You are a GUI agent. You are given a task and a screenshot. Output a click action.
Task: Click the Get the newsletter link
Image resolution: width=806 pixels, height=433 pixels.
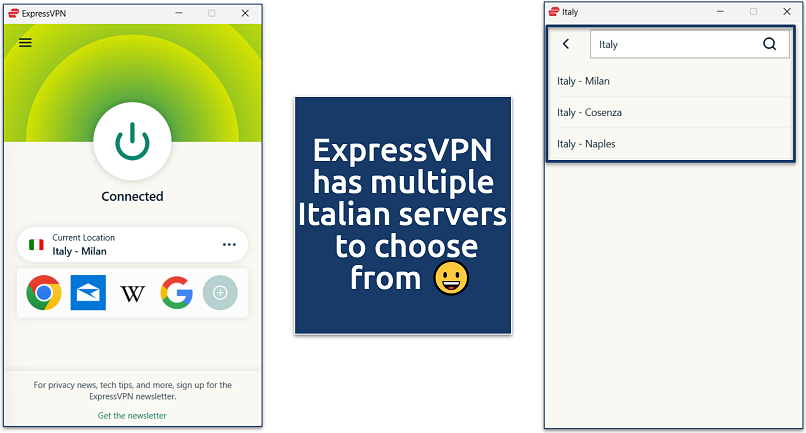132,416
